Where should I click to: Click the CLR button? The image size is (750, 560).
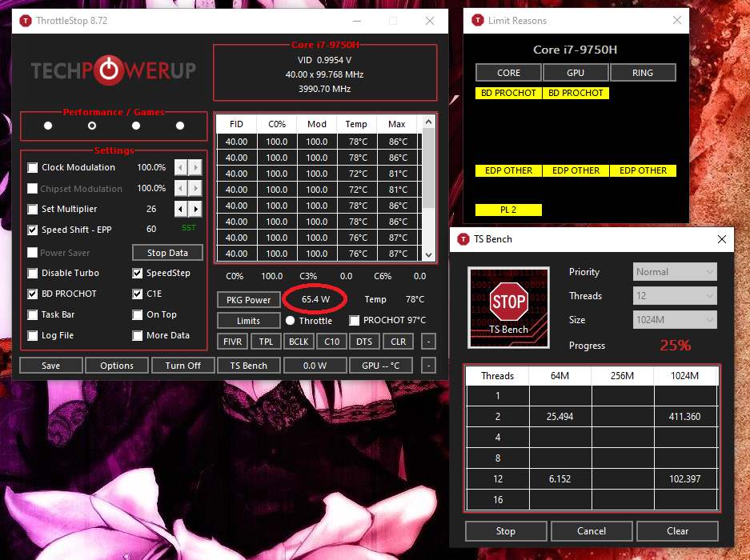(398, 342)
